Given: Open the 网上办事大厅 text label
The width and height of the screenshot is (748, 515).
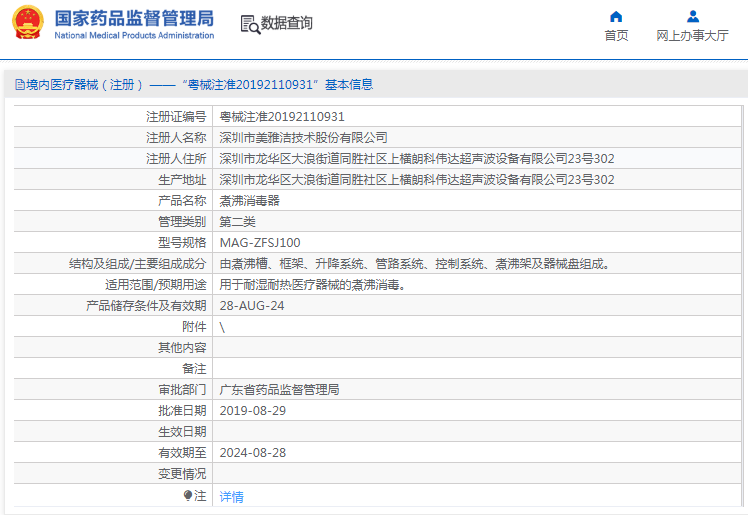Looking at the screenshot, I should (692, 36).
